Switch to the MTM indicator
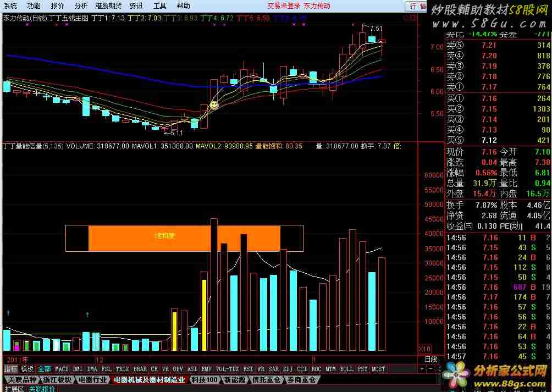 (x=330, y=369)
